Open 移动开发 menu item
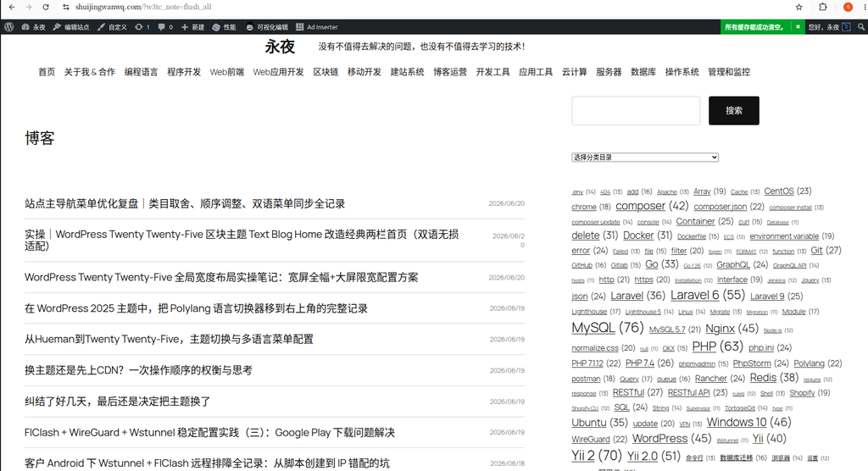 pyautogui.click(x=364, y=72)
